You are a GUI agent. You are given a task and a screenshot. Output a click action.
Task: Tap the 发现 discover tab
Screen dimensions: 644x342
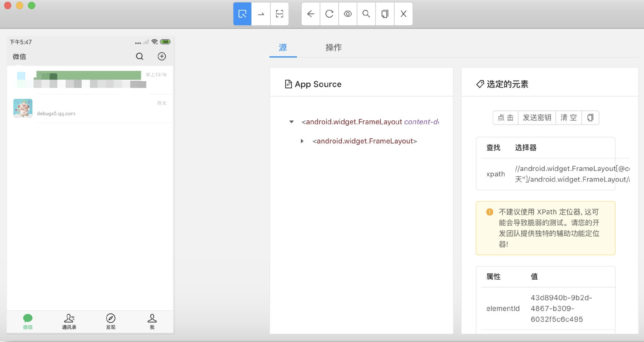[111, 322]
